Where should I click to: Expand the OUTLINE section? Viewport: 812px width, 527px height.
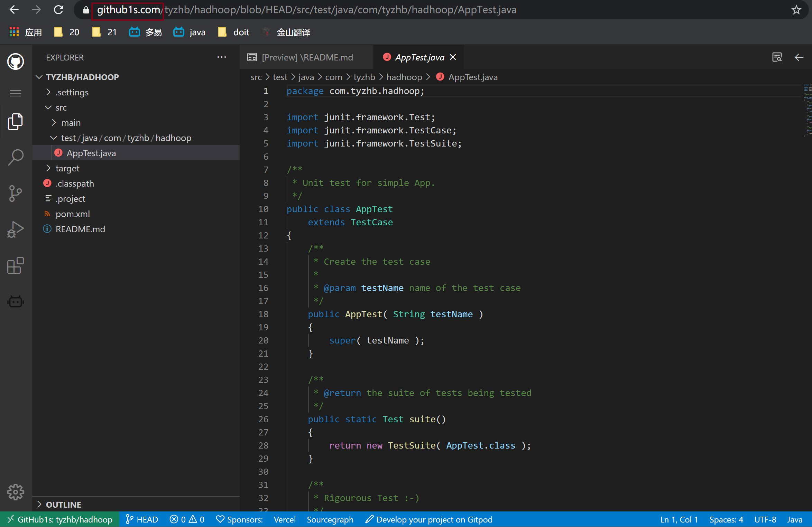(63, 505)
